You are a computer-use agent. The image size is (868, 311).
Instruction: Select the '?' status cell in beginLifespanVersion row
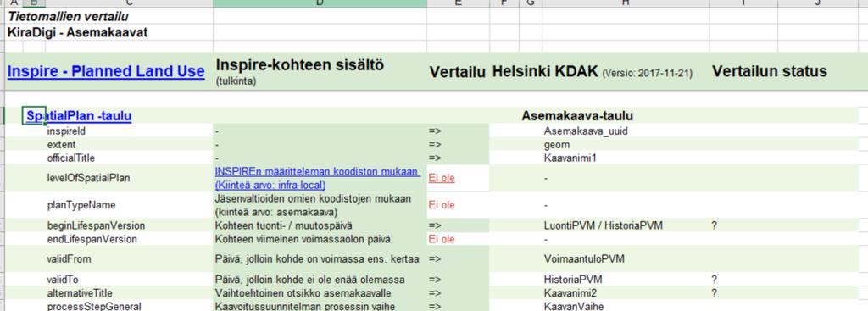pyautogui.click(x=715, y=225)
